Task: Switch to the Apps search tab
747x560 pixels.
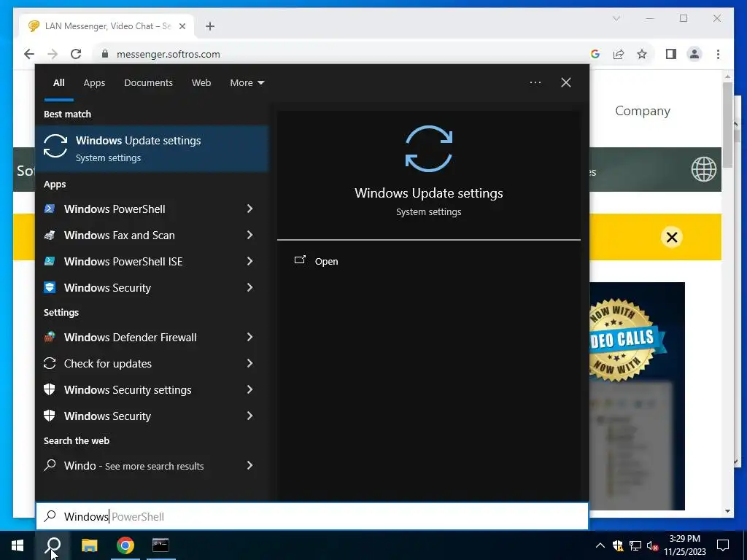Action: click(94, 83)
